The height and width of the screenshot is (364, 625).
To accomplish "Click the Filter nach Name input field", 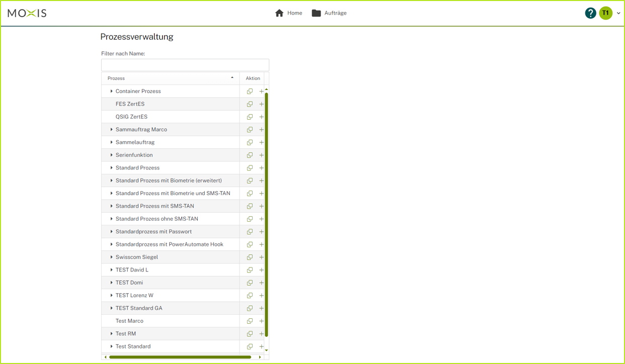I will pyautogui.click(x=185, y=65).
